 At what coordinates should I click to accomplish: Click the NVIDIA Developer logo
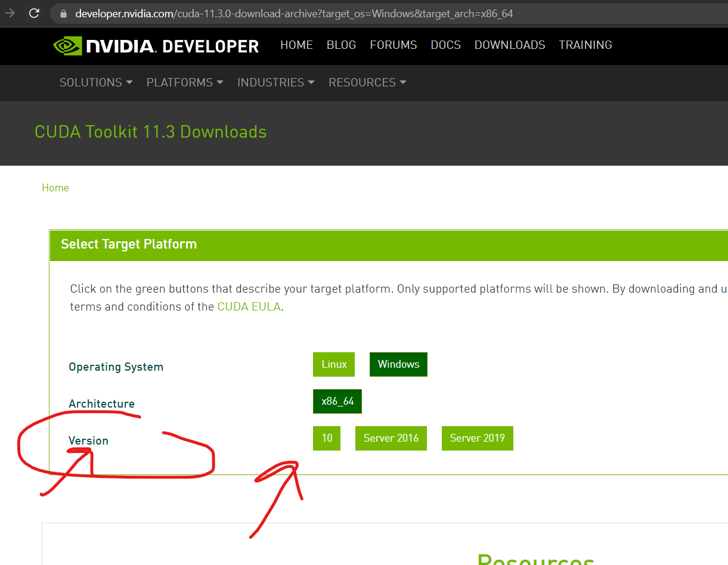[x=156, y=46]
